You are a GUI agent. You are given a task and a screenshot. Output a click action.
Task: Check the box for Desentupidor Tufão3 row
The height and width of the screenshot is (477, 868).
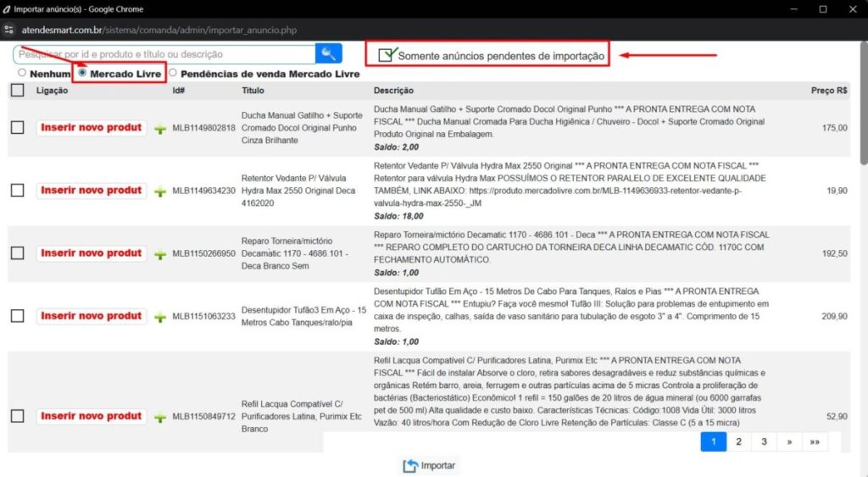(17, 316)
